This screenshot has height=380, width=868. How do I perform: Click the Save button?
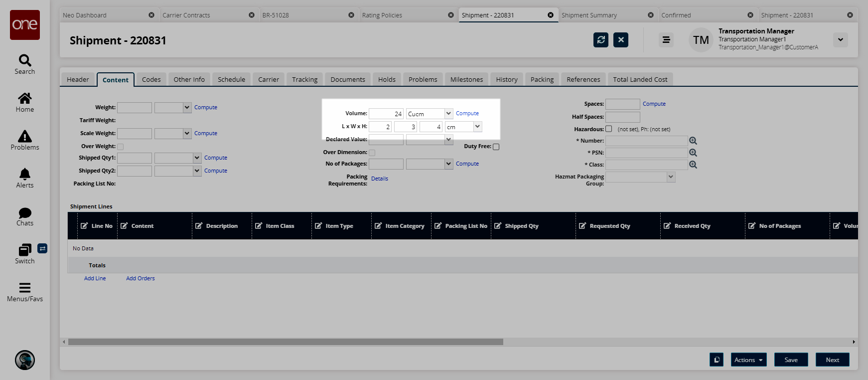pyautogui.click(x=791, y=360)
